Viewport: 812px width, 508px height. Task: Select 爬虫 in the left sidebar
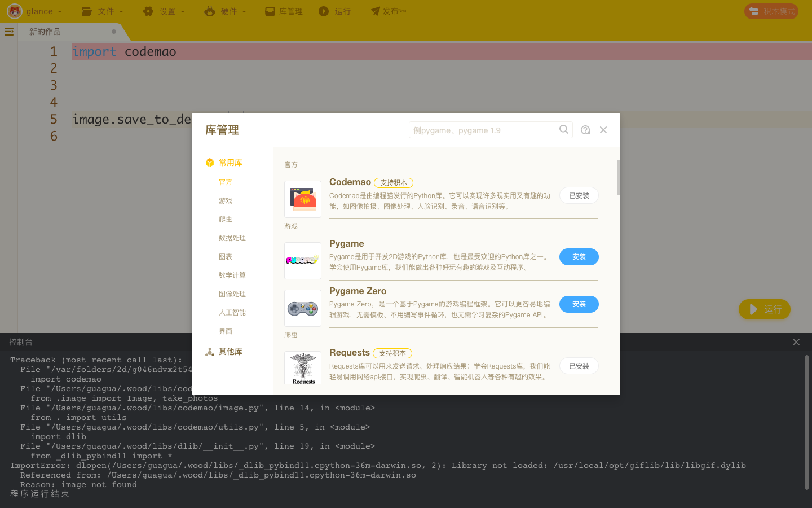pyautogui.click(x=226, y=220)
